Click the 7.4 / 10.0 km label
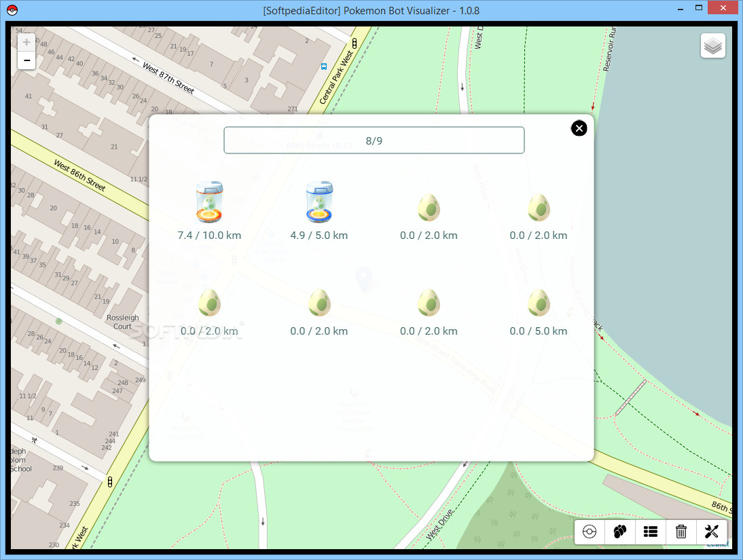The image size is (743, 560). click(x=209, y=236)
